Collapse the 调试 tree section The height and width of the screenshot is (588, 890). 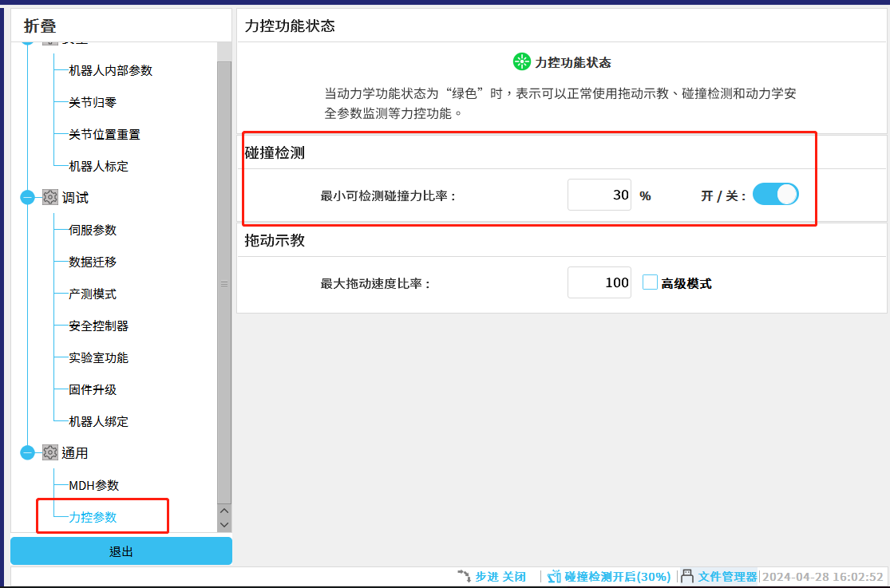tap(28, 197)
